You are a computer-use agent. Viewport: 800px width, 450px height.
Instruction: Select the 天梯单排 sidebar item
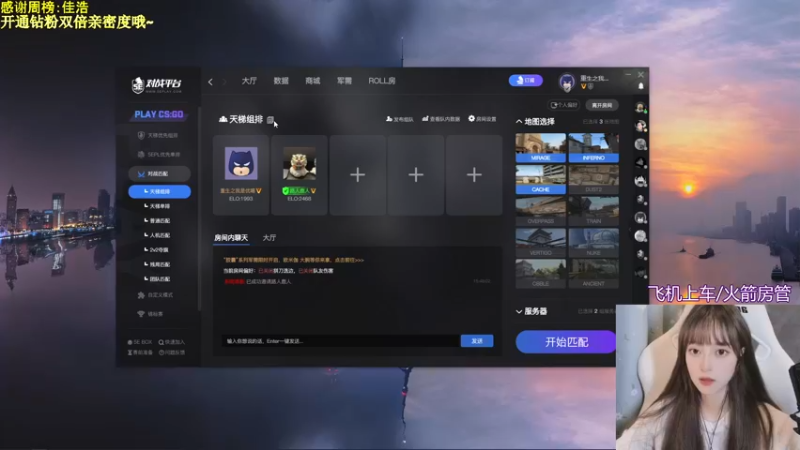pos(159,206)
